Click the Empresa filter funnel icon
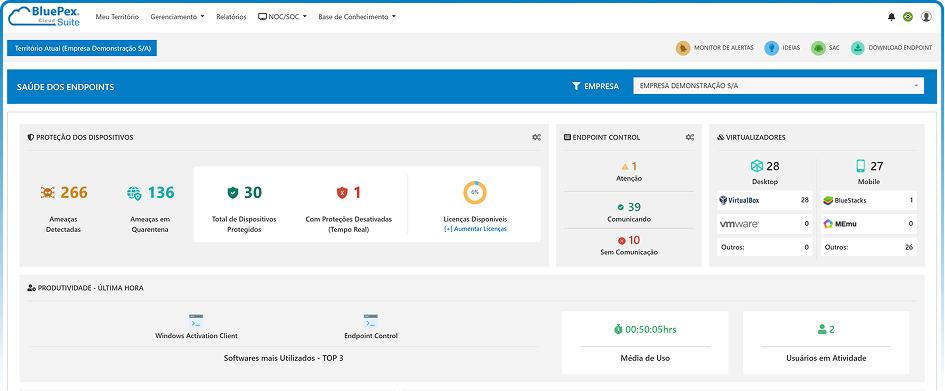Screen dimensions: 945x391 point(576,86)
